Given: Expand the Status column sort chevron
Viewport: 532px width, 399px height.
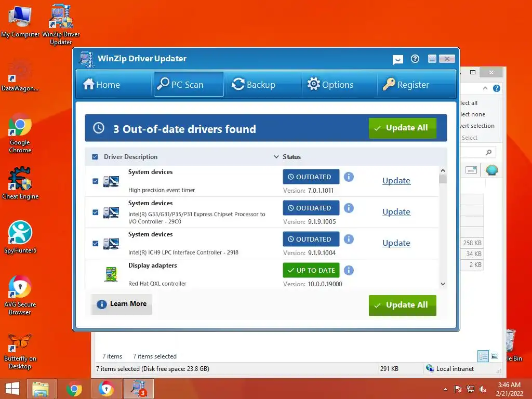Looking at the screenshot, I should pos(276,157).
